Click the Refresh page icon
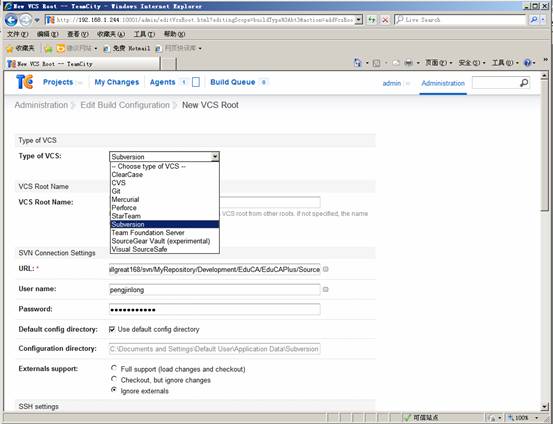This screenshot has height=424, width=553. click(372, 20)
